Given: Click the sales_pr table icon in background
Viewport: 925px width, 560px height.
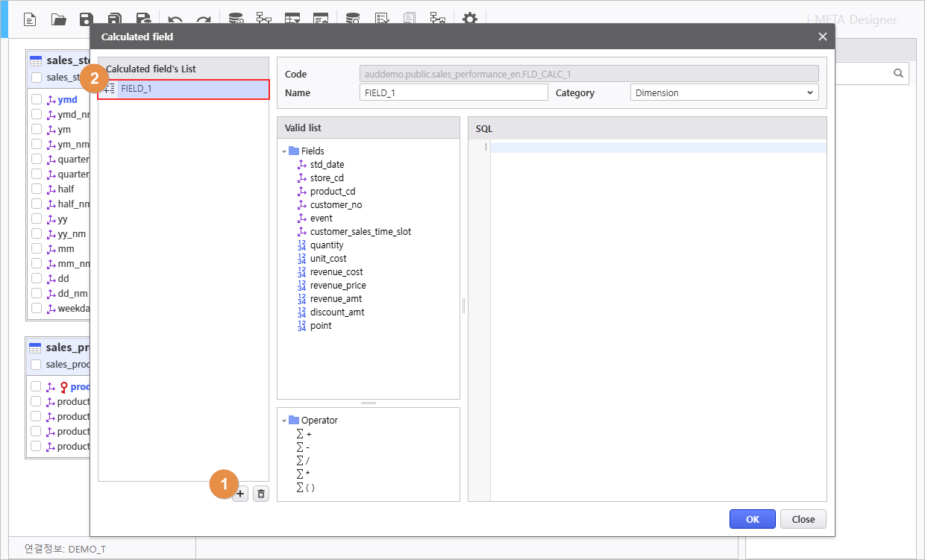Looking at the screenshot, I should pyautogui.click(x=36, y=347).
